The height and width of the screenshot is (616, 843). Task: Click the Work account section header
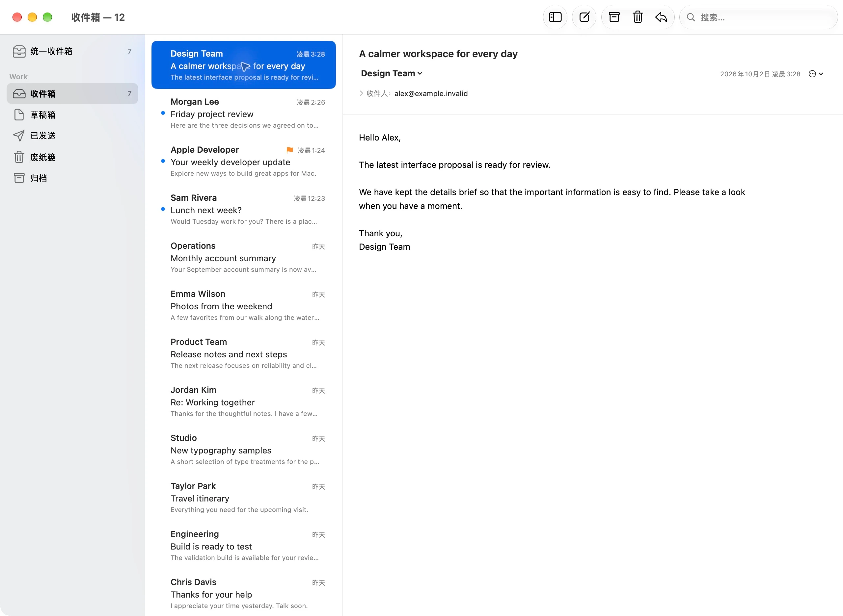click(x=19, y=76)
